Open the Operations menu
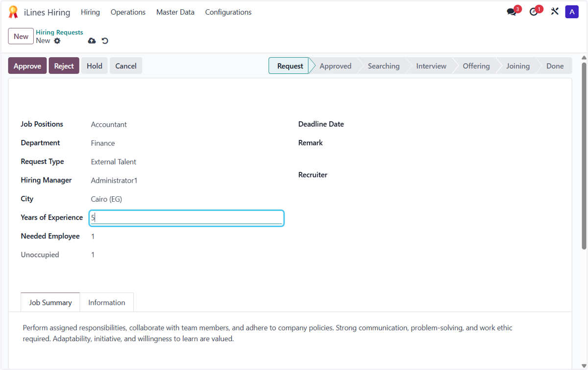This screenshot has height=370, width=588. pyautogui.click(x=128, y=12)
